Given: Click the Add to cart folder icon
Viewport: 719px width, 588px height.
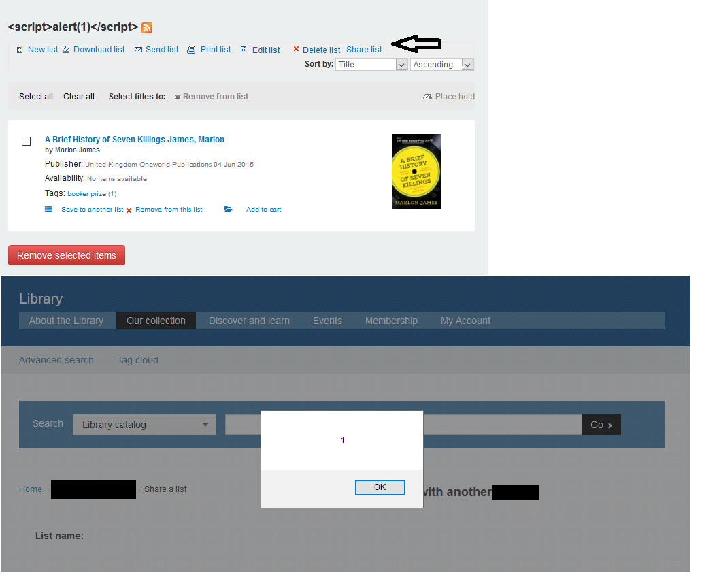Looking at the screenshot, I should 228,210.
